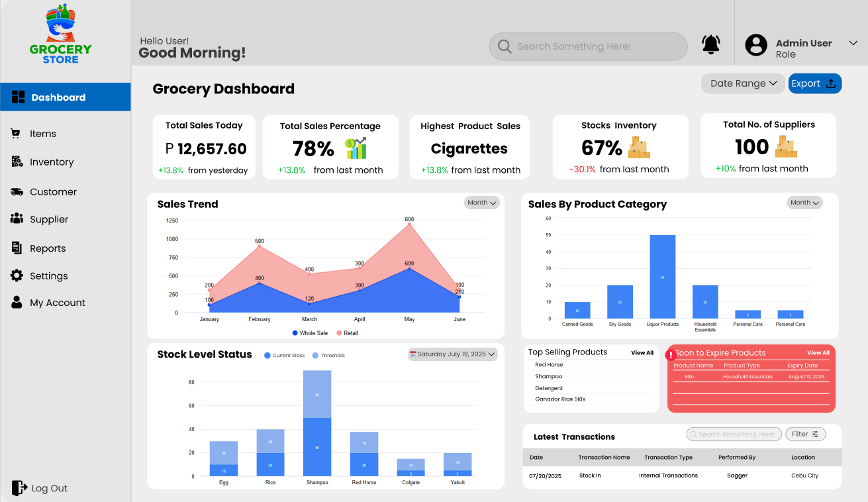Click the notification bell icon

click(710, 45)
